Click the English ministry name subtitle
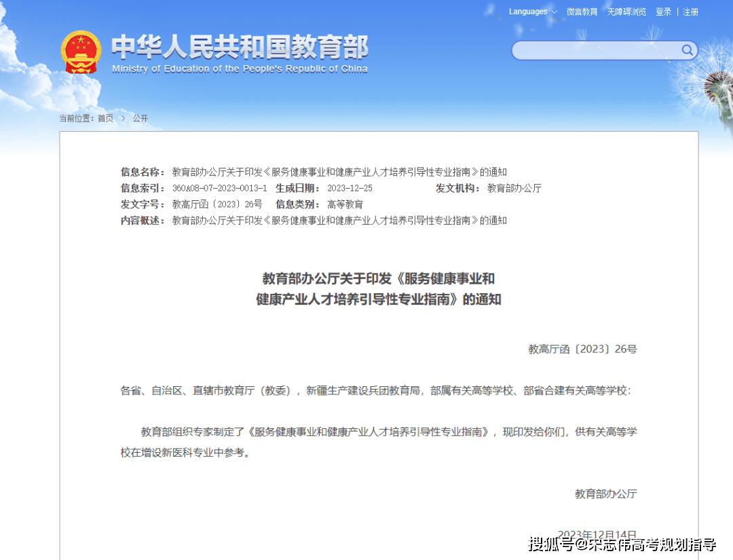The height and width of the screenshot is (560, 733). click(240, 69)
